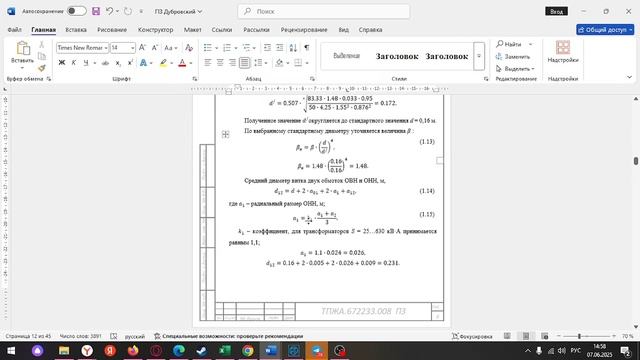Select the Format Painter brush icon
The image size is (640, 360).
pyautogui.click(x=42, y=68)
